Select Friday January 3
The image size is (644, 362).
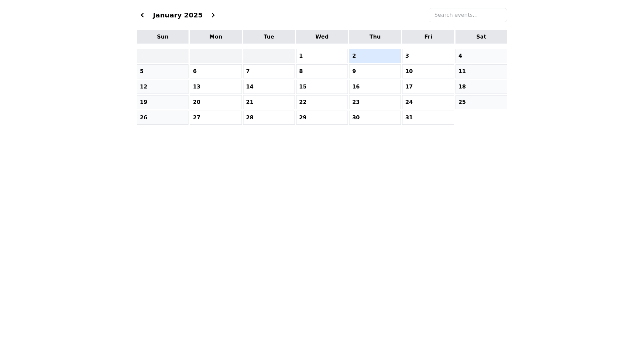[428, 56]
